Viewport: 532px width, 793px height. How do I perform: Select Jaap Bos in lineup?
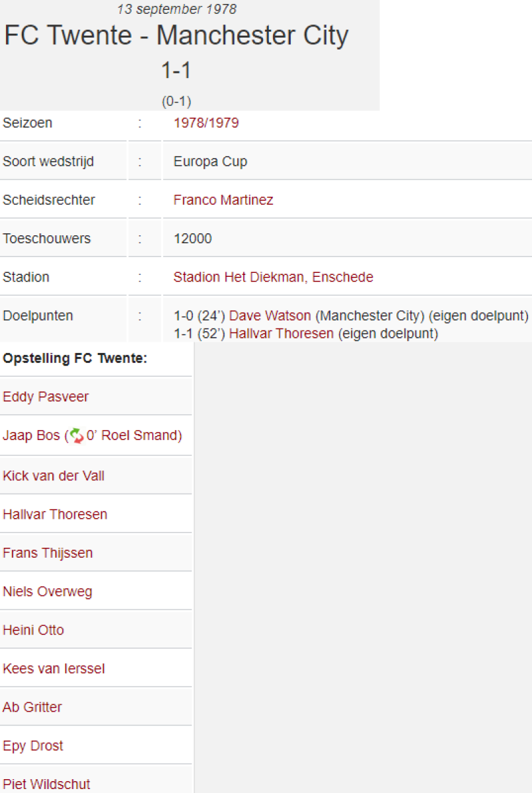(x=30, y=435)
